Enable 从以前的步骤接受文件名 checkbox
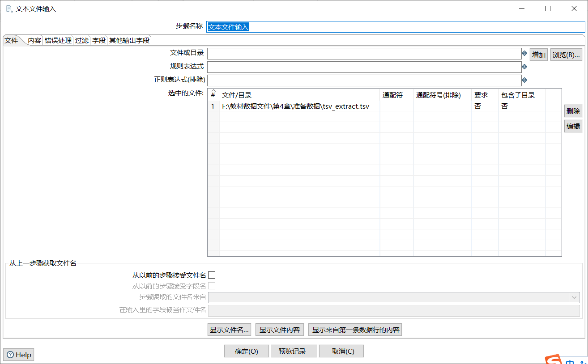 212,275
